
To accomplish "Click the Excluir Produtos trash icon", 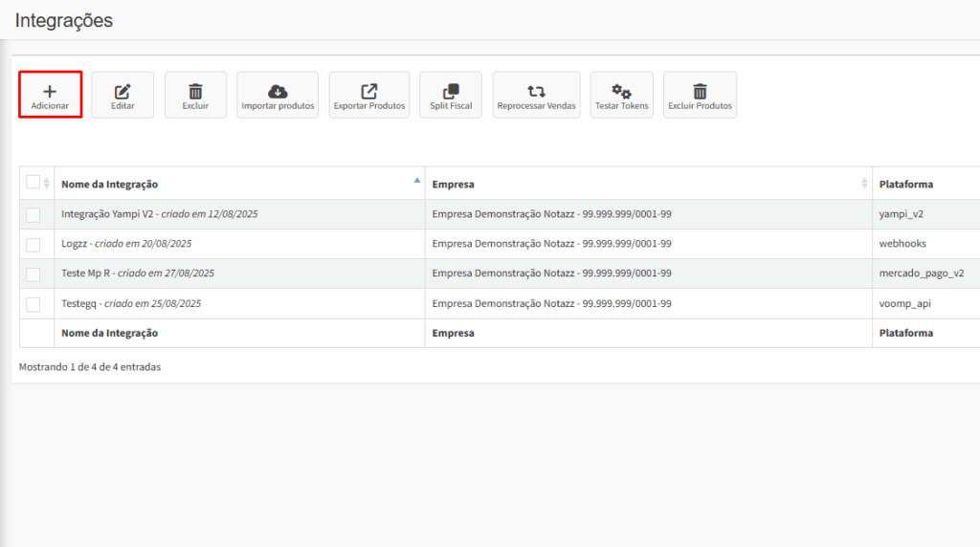I will point(700,92).
